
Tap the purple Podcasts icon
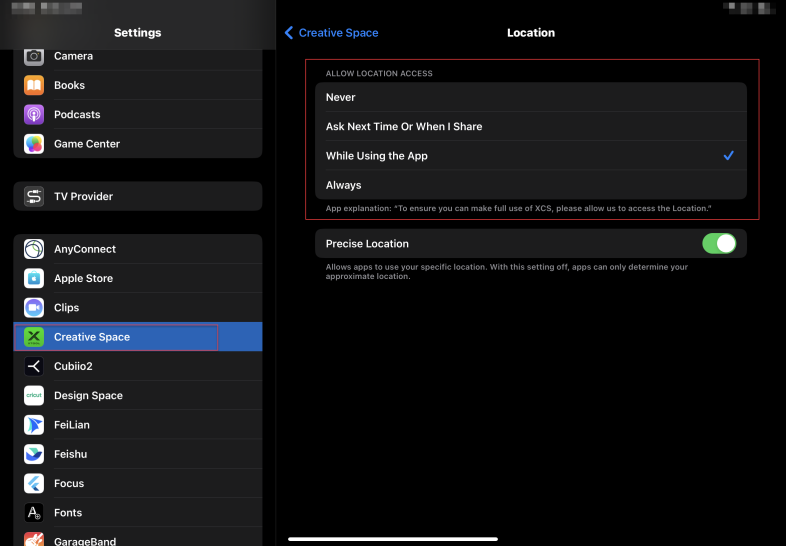[34, 114]
